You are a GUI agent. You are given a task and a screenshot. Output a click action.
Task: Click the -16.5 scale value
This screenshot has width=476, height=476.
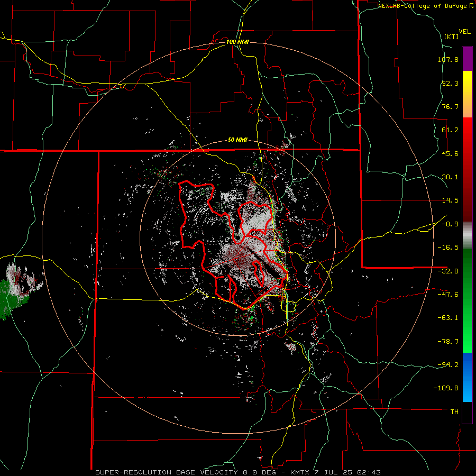(x=448, y=248)
